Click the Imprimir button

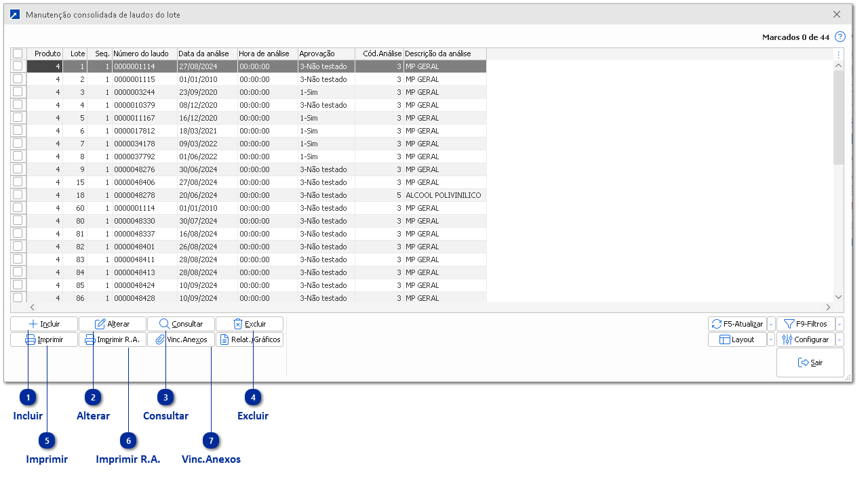tap(44, 339)
